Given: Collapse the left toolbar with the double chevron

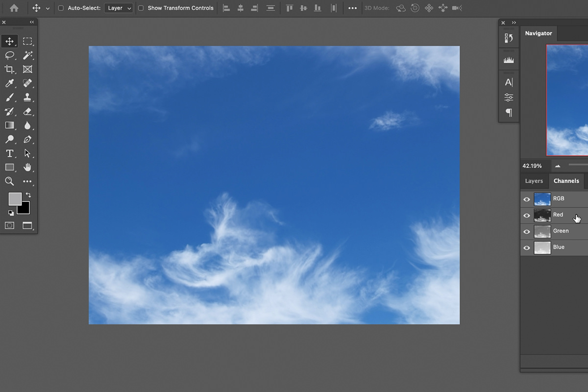Looking at the screenshot, I should (x=31, y=22).
